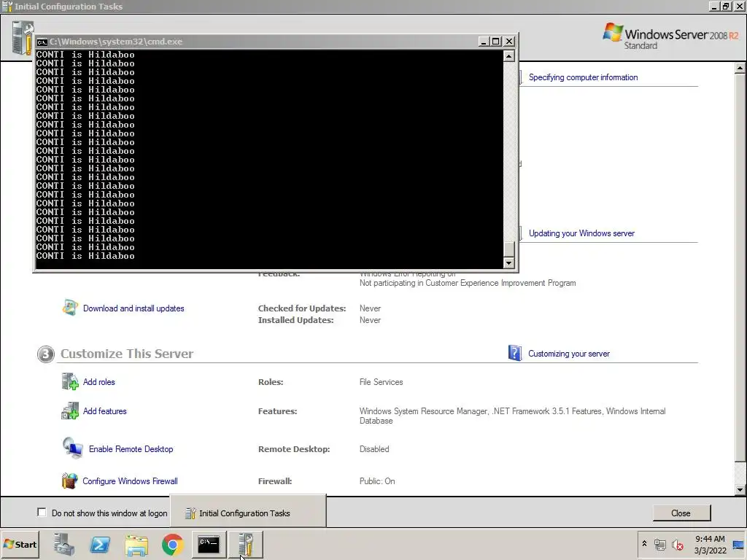Launch Windows PowerShell from the taskbar

(101, 544)
